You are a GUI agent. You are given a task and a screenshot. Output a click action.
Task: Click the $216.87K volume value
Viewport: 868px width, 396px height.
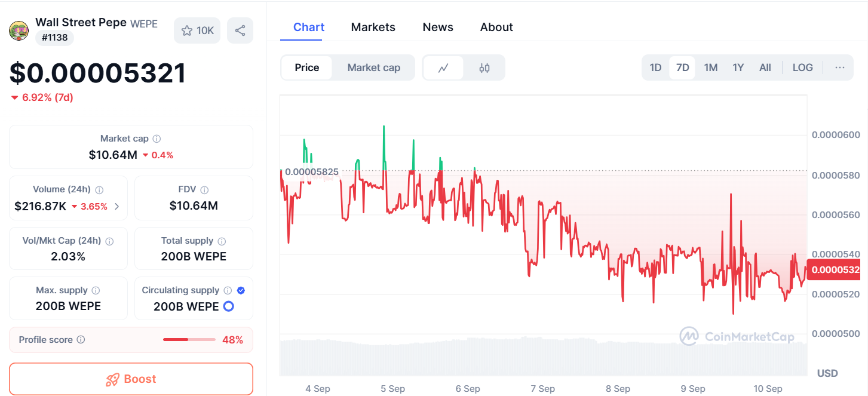click(41, 207)
